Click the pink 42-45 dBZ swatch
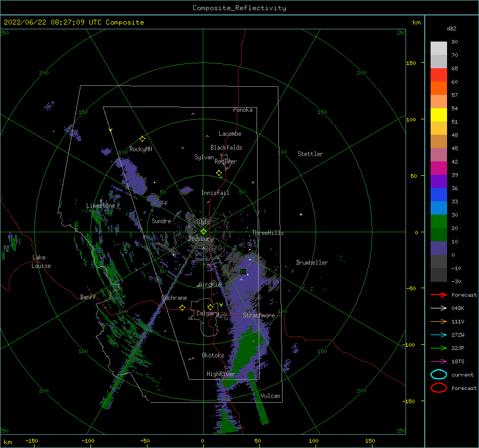 coord(439,154)
